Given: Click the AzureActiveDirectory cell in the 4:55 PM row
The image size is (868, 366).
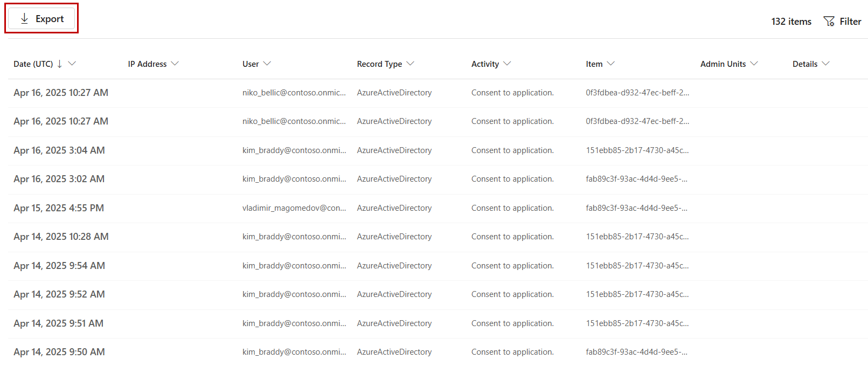Looking at the screenshot, I should pos(394,208).
